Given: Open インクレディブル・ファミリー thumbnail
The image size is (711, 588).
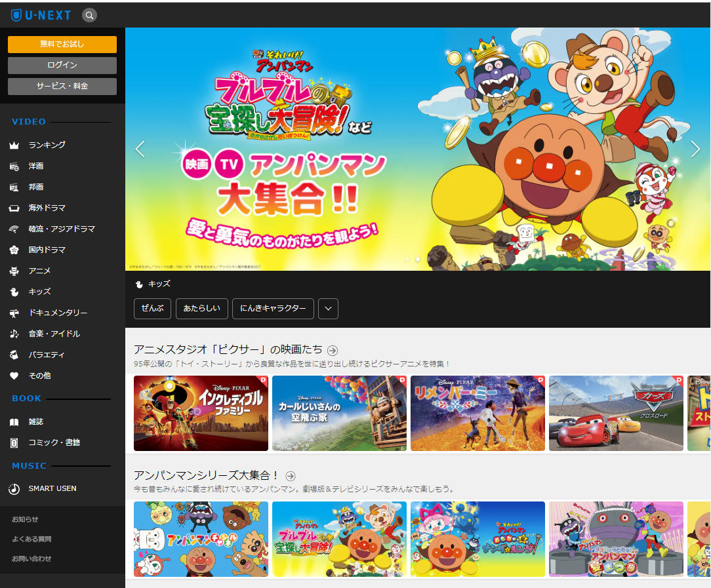Looking at the screenshot, I should pos(201,413).
